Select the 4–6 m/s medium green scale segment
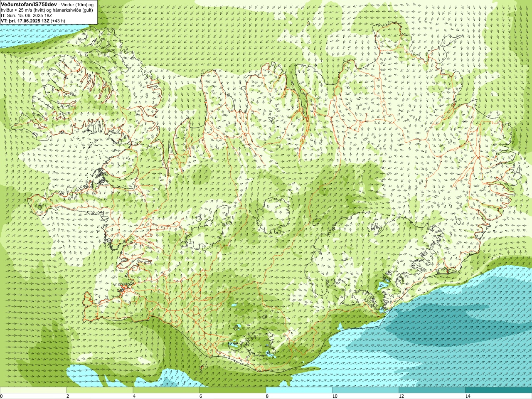Image resolution: width=532 pixels, height=399 pixels. pos(166,390)
